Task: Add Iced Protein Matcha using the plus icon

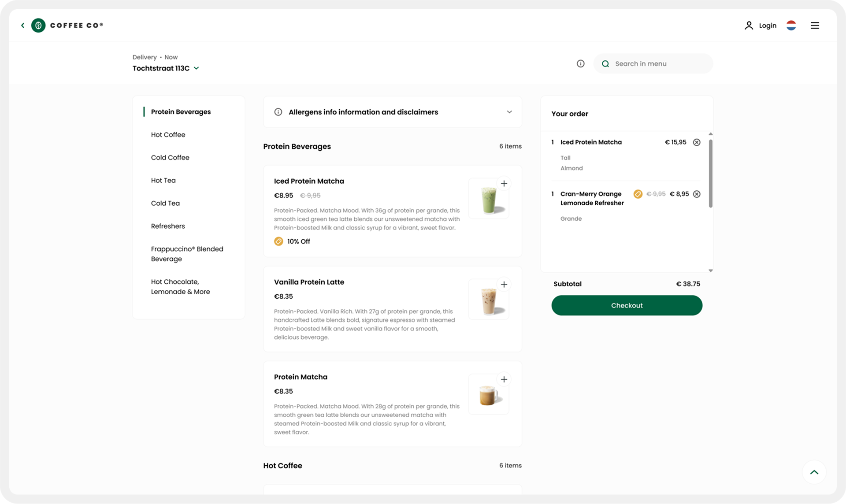Action: pyautogui.click(x=504, y=183)
